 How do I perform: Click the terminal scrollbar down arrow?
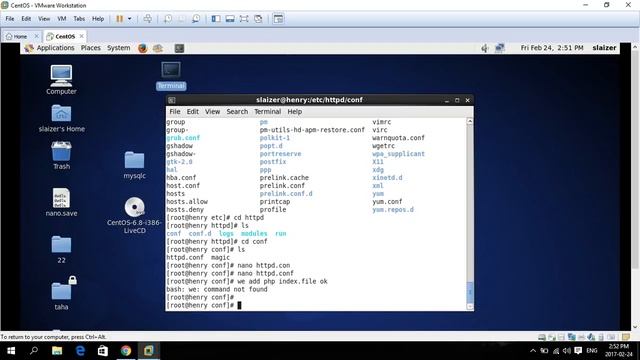[x=470, y=307]
